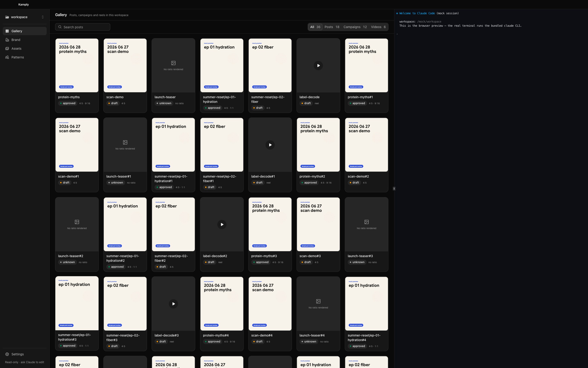Open Settings gear icon

[7, 354]
